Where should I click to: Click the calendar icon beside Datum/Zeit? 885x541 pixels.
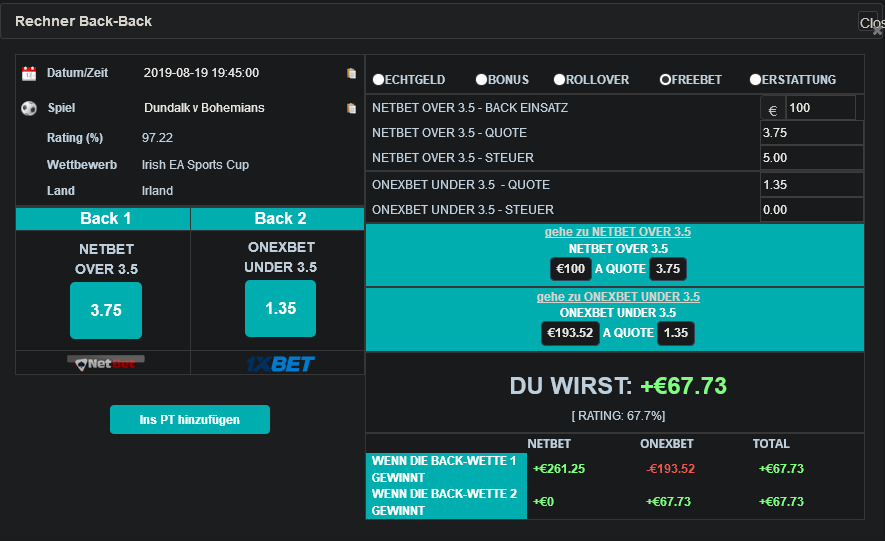(29, 73)
